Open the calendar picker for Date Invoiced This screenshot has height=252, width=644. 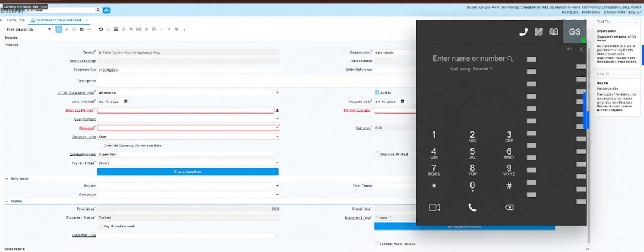pyautogui.click(x=126, y=101)
